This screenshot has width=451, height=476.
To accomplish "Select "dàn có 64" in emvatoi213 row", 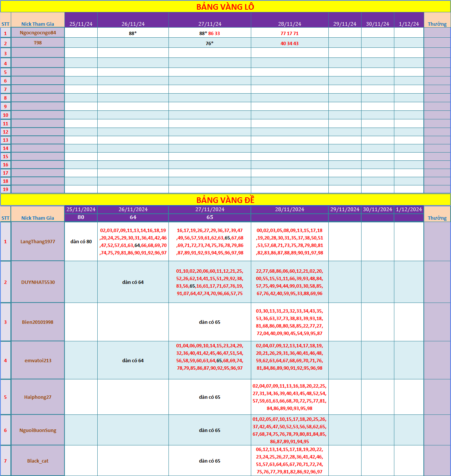I will point(133,360).
